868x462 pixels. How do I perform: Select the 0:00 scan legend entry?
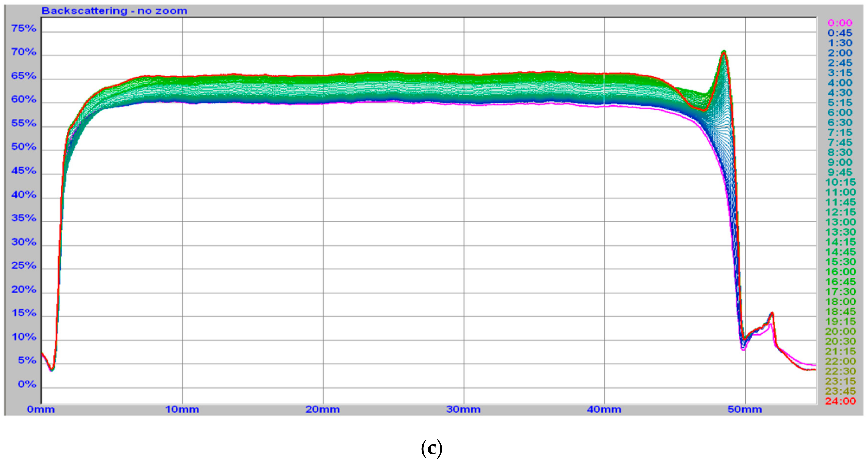pos(840,23)
